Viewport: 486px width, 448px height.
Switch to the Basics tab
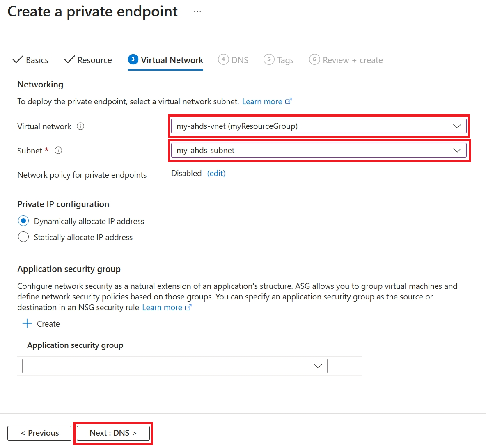[30, 60]
